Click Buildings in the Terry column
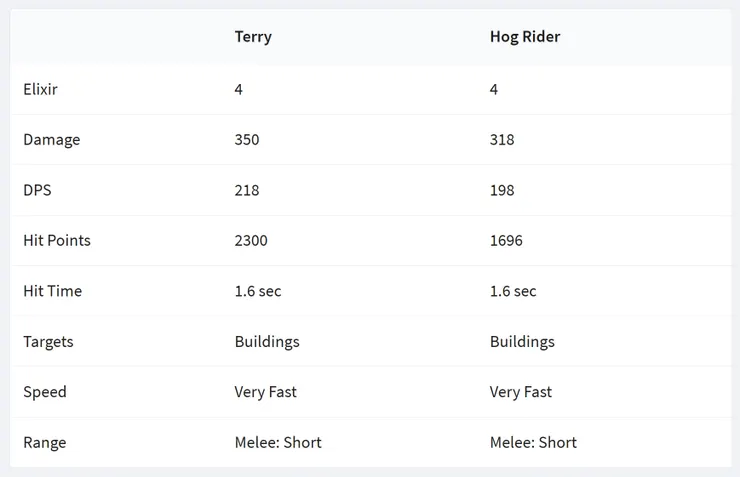The height and width of the screenshot is (477, 740). [267, 341]
